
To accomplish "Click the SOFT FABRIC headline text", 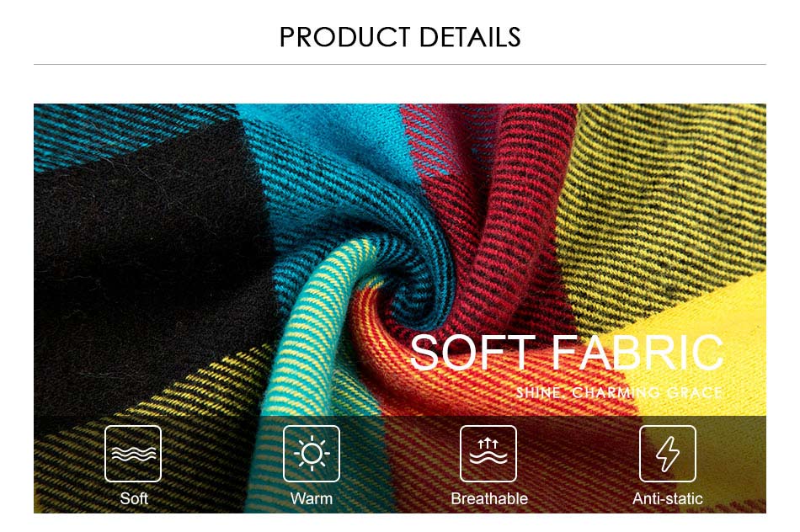I will click(x=567, y=353).
